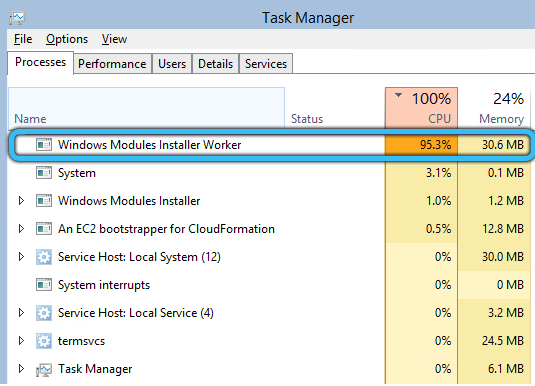Image resolution: width=535 pixels, height=386 pixels.
Task: Select An EC2 bootstrapper for CloudFormation name
Action: [166, 229]
